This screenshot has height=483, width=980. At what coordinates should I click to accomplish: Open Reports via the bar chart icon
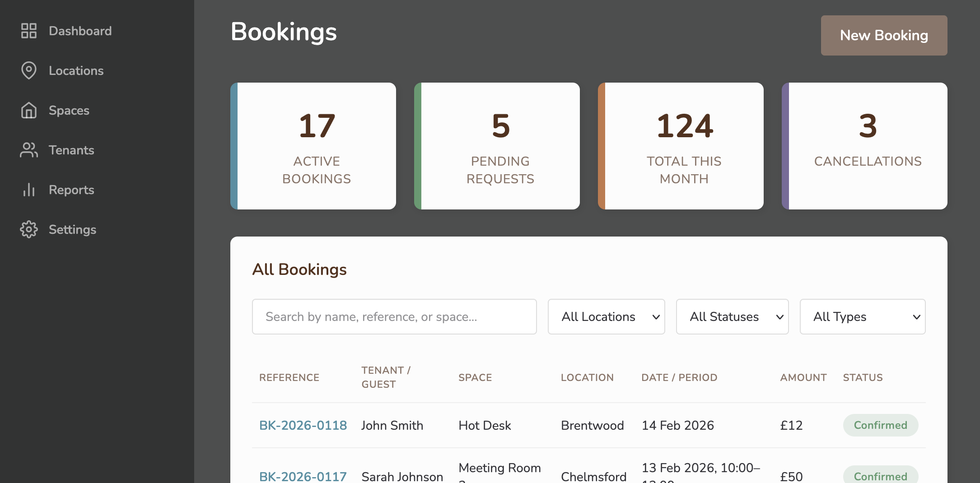[29, 190]
